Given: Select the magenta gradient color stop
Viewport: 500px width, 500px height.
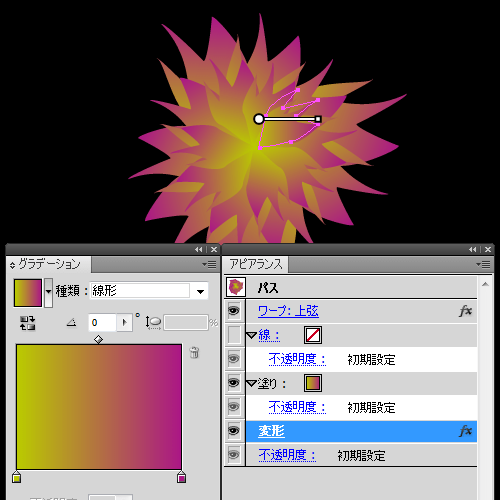Looking at the screenshot, I should tap(181, 477).
